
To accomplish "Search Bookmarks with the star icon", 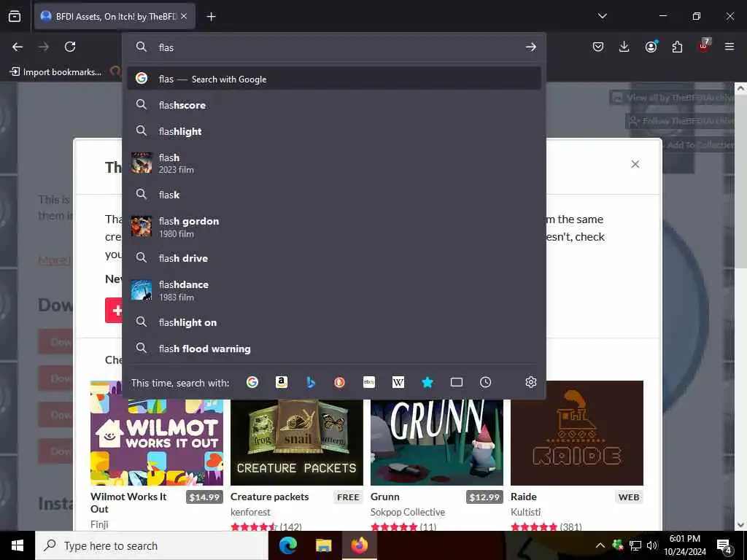I will [x=427, y=382].
